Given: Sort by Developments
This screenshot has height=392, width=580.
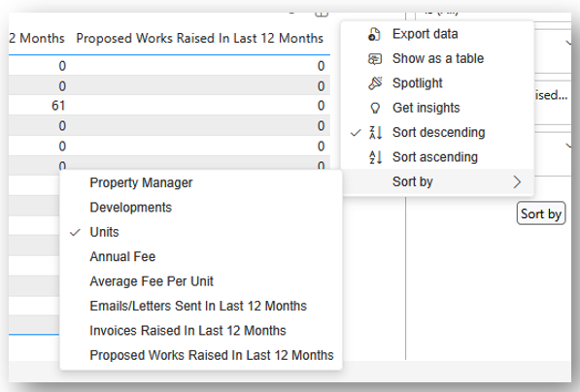Looking at the screenshot, I should (201, 208).
